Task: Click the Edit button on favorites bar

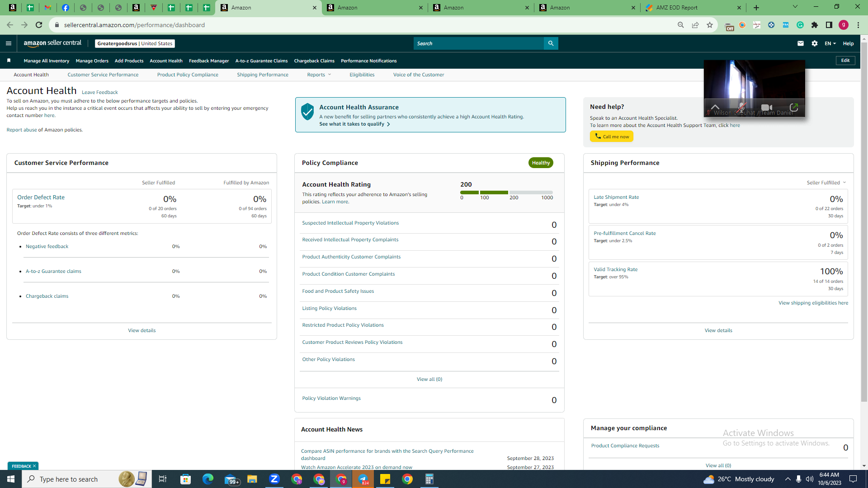Action: (x=845, y=61)
